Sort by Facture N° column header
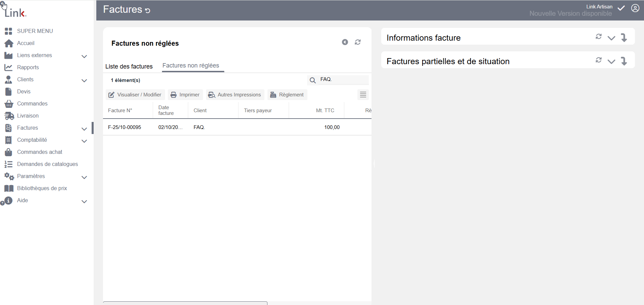644x305 pixels. [120, 111]
